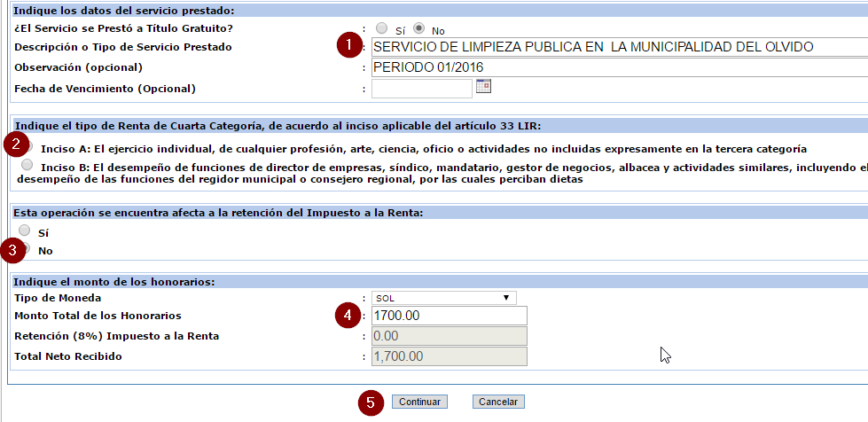868x422 pixels.
Task: Click the red step 1 marker
Action: [x=351, y=45]
